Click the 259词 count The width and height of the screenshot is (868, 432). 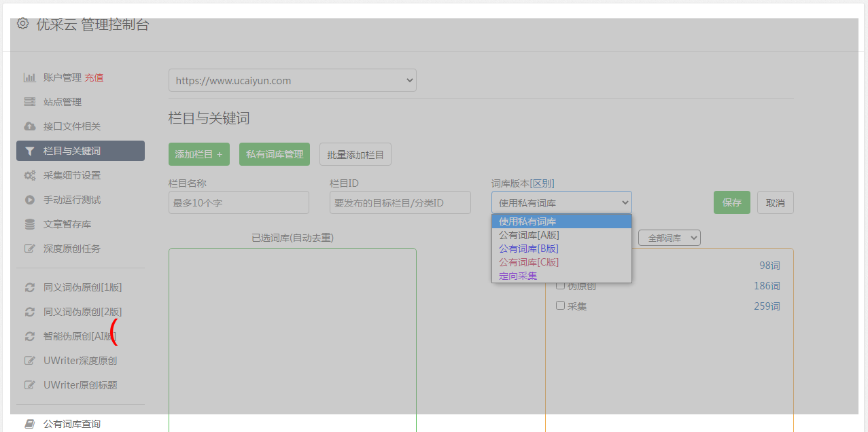[767, 306]
